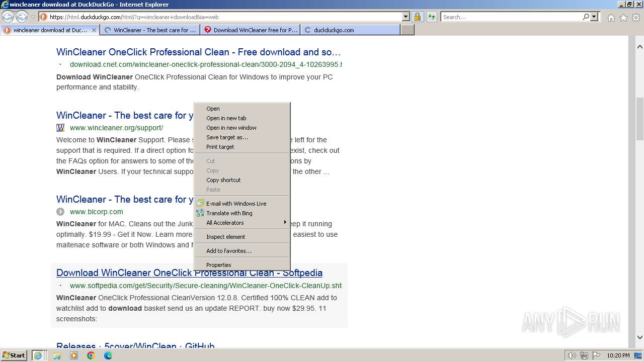Open File Explorer from the taskbar
The image size is (644, 362).
click(57, 355)
